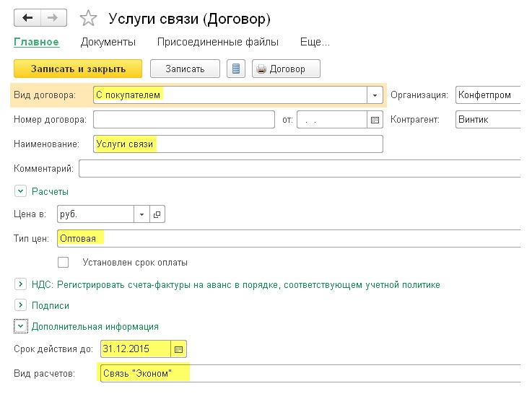Click Записать и закрыть button
The height and width of the screenshot is (394, 532).
point(78,69)
